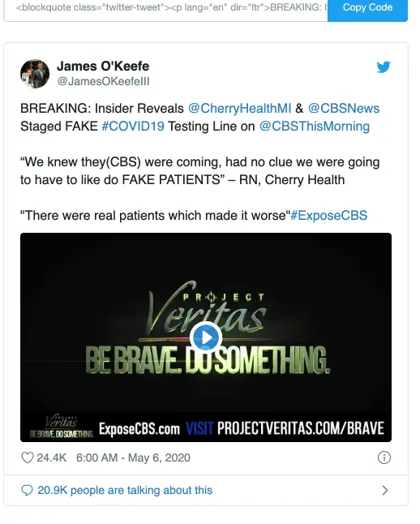Open '20.9K people are talking about this'
The height and width of the screenshot is (524, 420).
coord(125,490)
